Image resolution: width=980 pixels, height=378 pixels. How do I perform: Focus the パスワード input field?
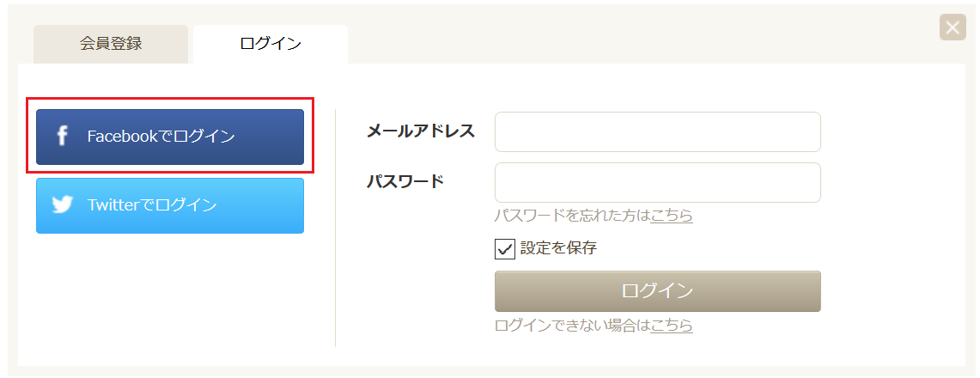tap(658, 182)
